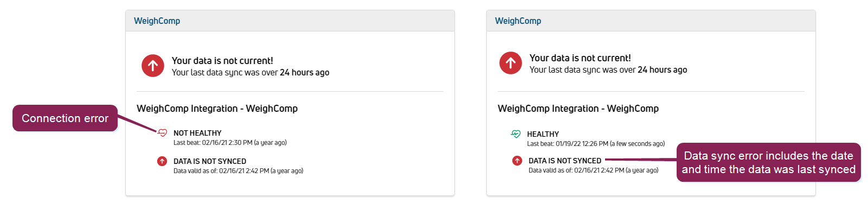Click small red arrow beside left DATA IS NOT SYNCED
This screenshot has height=216, width=868.
click(162, 161)
